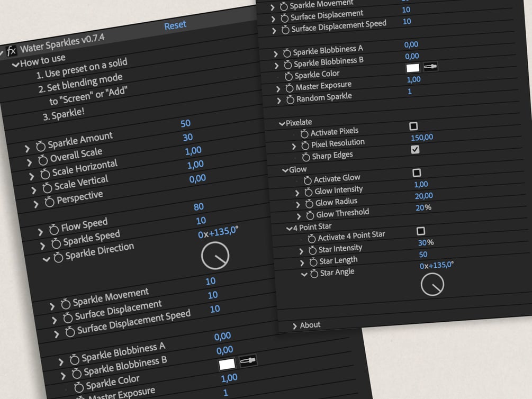Collapse the Pixelate group
This screenshot has height=399, width=532.
pyautogui.click(x=282, y=124)
